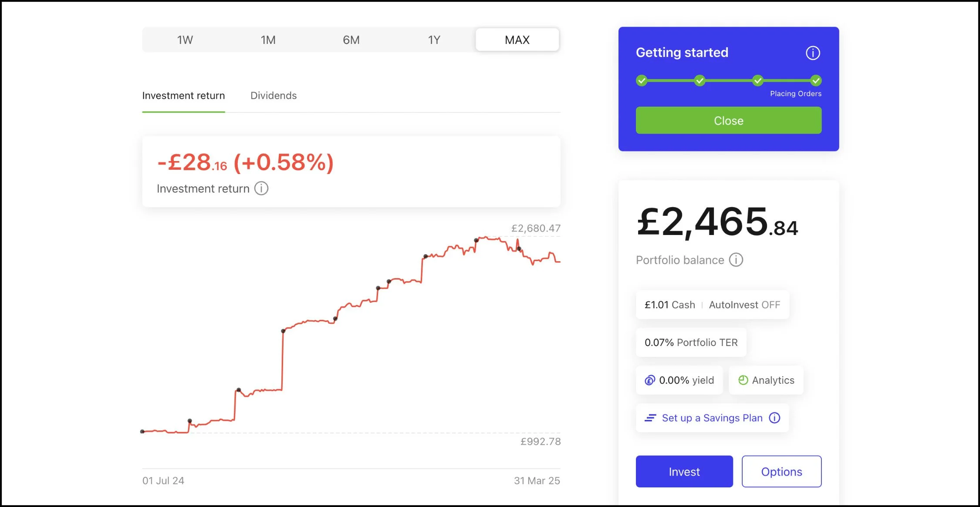Viewport: 980px width, 507px height.
Task: Switch to the Dividends tab
Action: pos(274,96)
